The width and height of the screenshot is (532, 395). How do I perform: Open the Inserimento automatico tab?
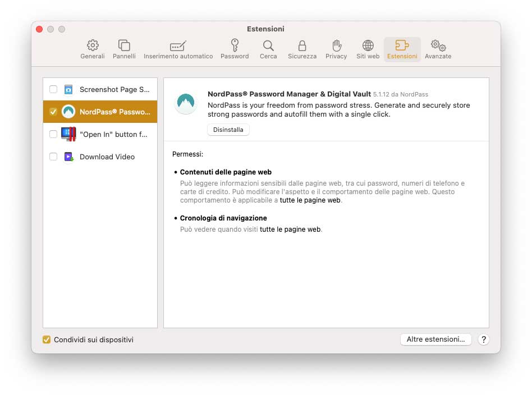tap(178, 49)
